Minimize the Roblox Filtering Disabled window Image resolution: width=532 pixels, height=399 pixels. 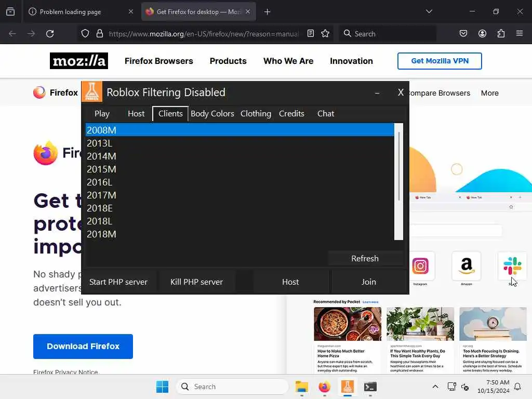click(377, 92)
